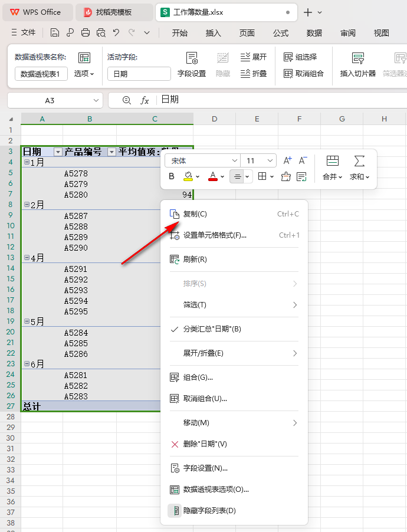
Task: Collapse the 6月 group
Action: click(x=27, y=364)
